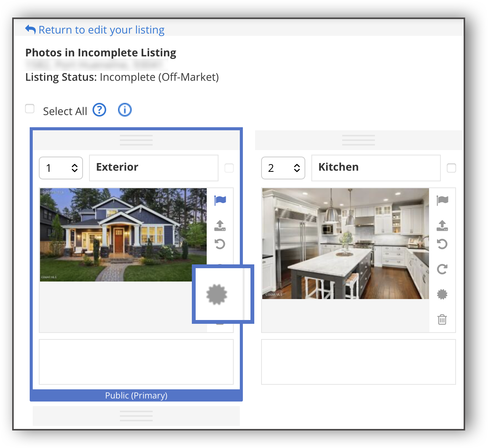This screenshot has height=448, width=488.
Task: Click the blue primary flag icon on Exterior photo
Action: [x=220, y=200]
